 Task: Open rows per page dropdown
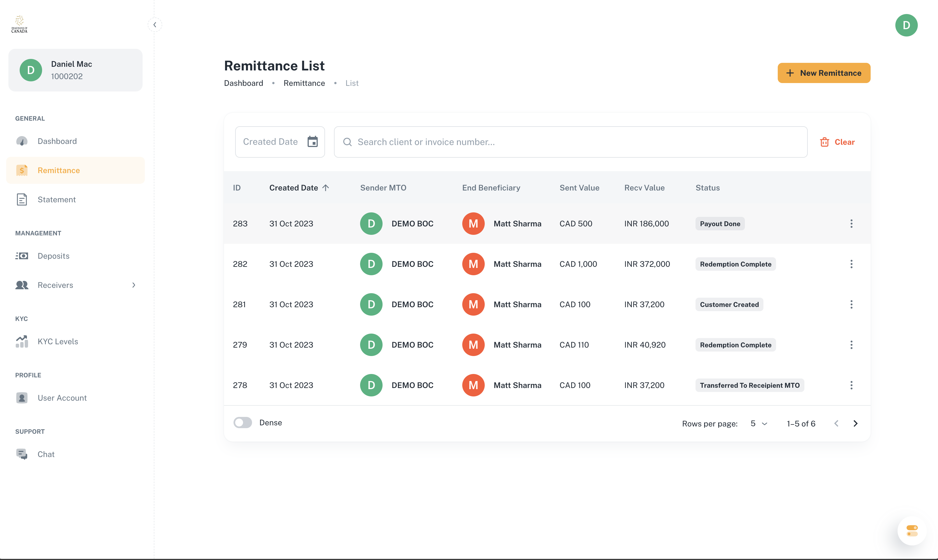point(759,423)
